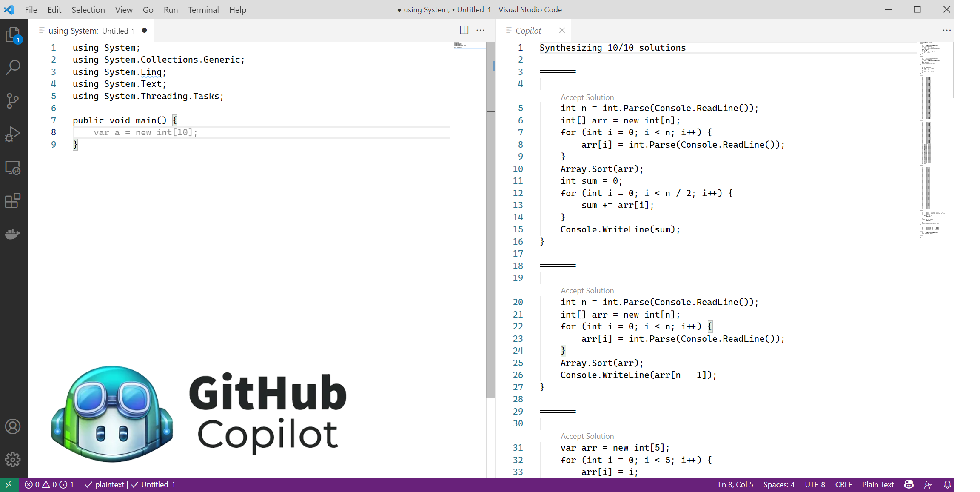
Task: Click 'int sum = 0;' on line 11
Action: (x=591, y=181)
